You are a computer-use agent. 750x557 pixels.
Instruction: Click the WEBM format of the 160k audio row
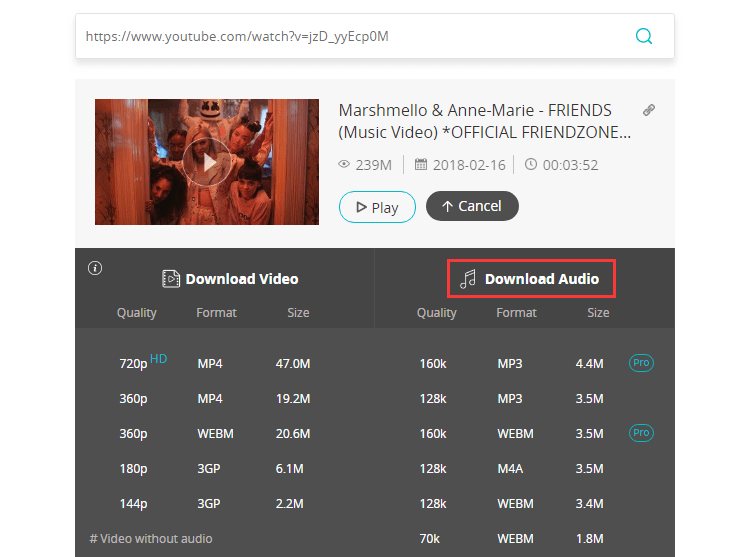click(x=515, y=434)
